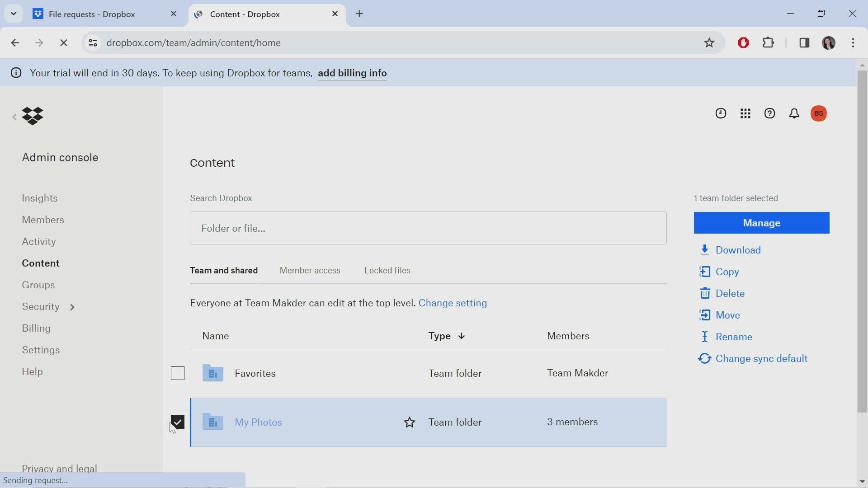Viewport: 868px width, 488px height.
Task: Click the admin grid/apps icon
Action: [x=745, y=113]
